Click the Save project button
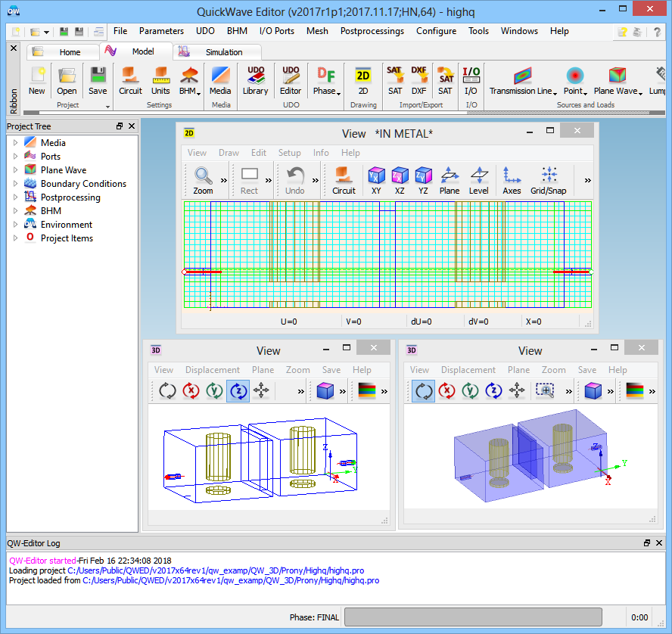 point(98,80)
